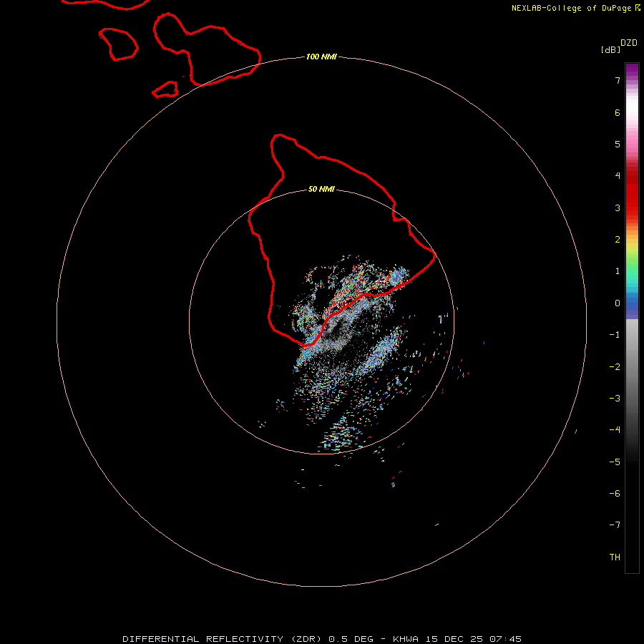
Task: Click the 3 value on the color scale
Action: click(x=618, y=208)
